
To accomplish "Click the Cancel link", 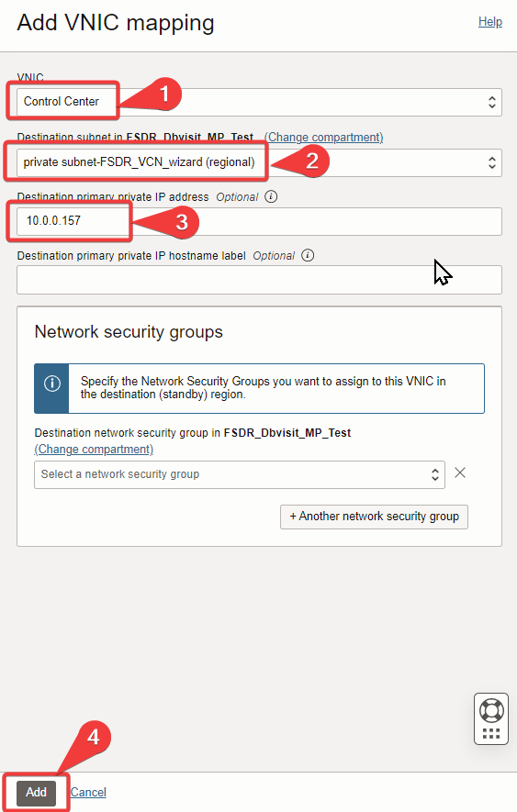I will [x=88, y=793].
